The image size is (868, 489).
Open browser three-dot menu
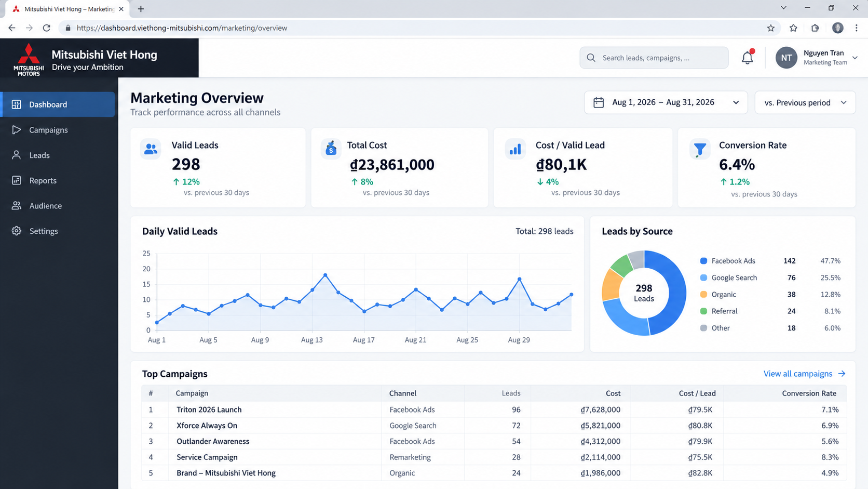(x=857, y=28)
